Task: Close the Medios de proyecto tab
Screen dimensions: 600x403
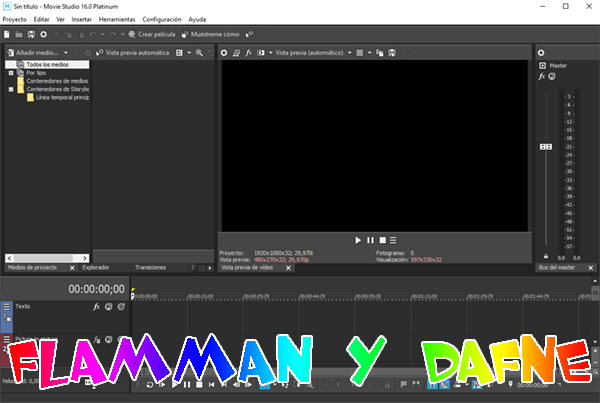Action: coord(72,268)
